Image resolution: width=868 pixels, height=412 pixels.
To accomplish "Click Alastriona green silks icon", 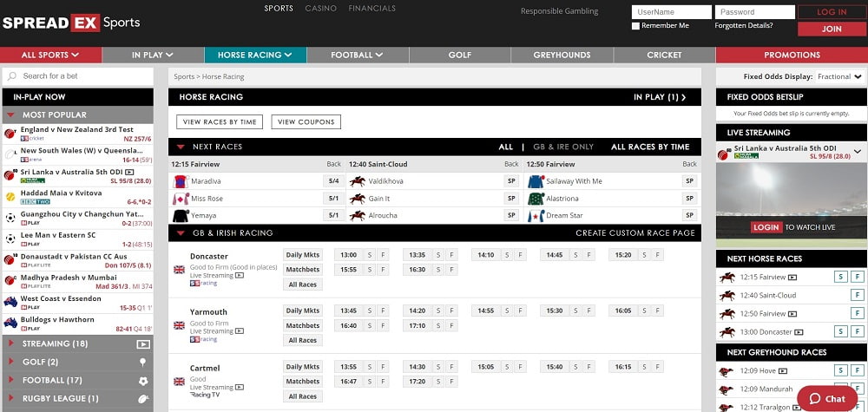I will 536,199.
